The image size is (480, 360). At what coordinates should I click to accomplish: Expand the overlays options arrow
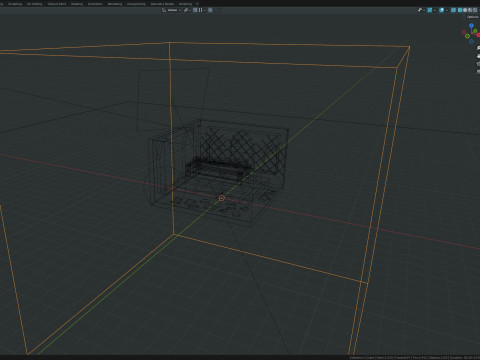point(447,10)
